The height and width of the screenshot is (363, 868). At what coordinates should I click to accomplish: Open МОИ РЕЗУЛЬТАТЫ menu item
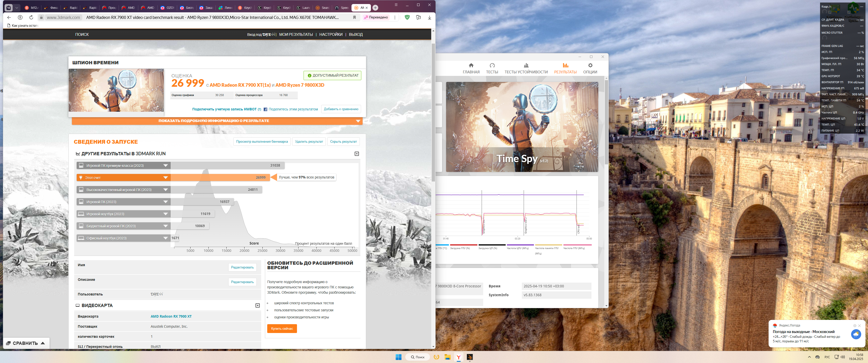tap(296, 35)
